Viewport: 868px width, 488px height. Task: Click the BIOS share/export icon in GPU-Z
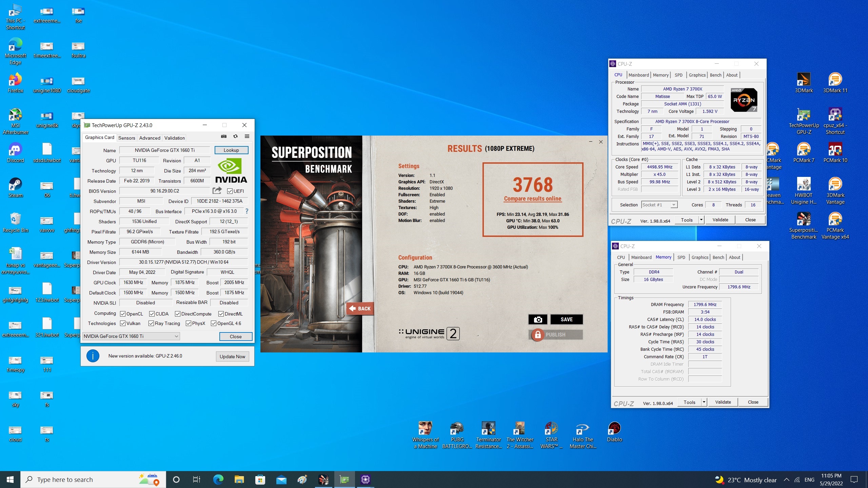pyautogui.click(x=217, y=190)
